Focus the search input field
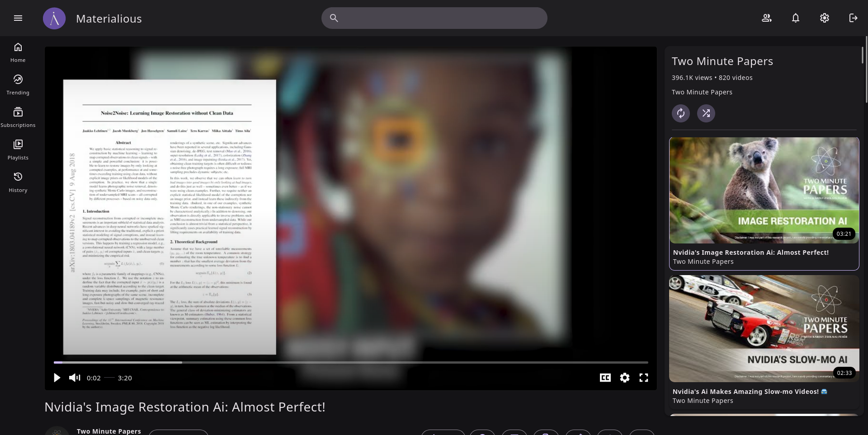This screenshot has height=435, width=868. pyautogui.click(x=434, y=18)
